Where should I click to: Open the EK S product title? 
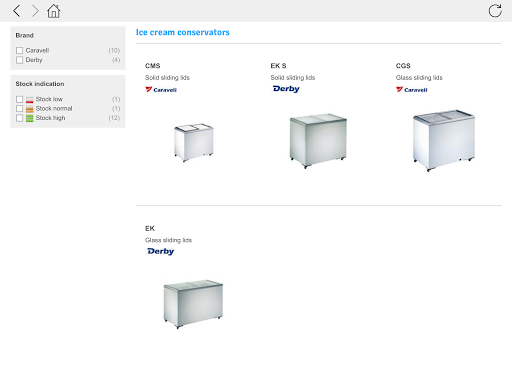pyautogui.click(x=278, y=66)
